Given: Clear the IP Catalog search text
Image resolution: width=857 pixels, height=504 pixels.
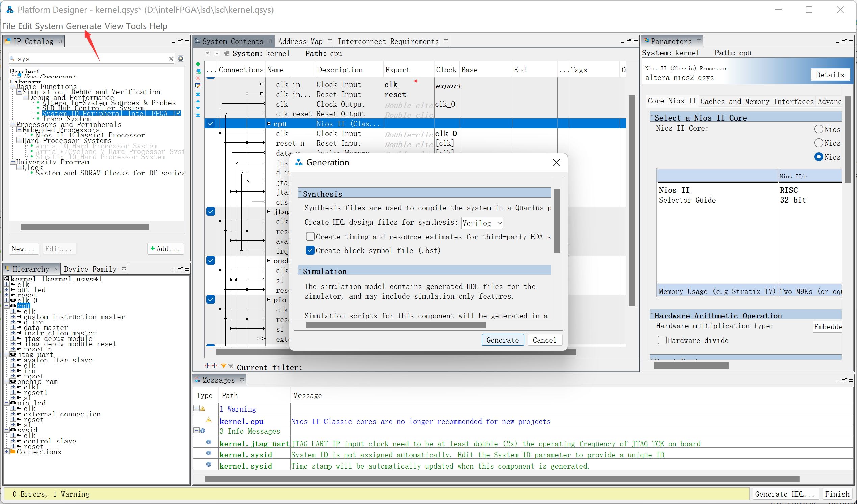Looking at the screenshot, I should 171,59.
